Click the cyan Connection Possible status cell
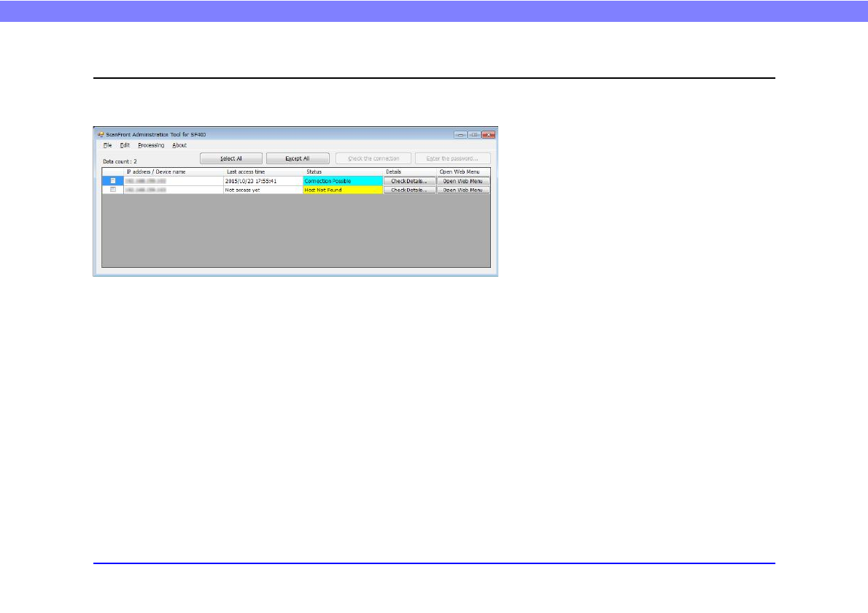The height and width of the screenshot is (613, 868). (343, 180)
